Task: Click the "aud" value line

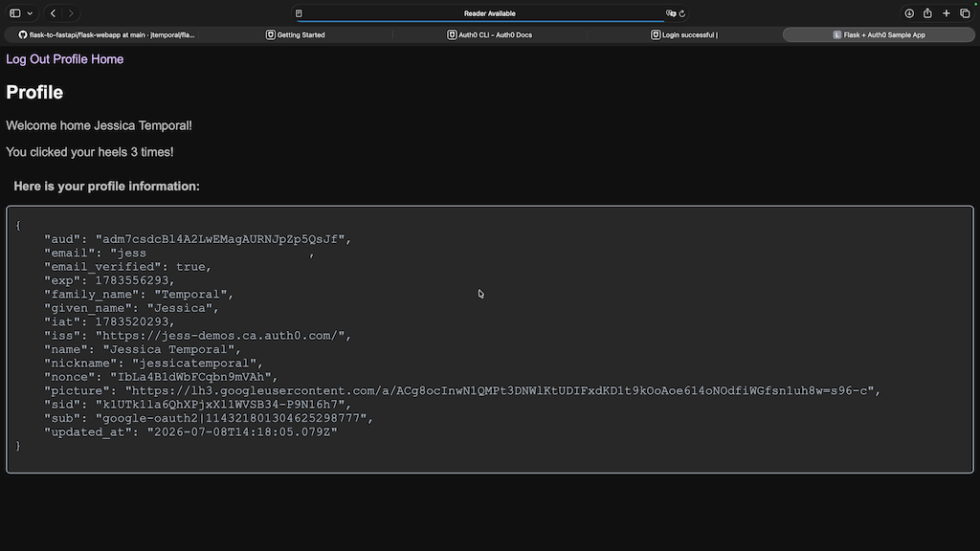Action: [197, 239]
